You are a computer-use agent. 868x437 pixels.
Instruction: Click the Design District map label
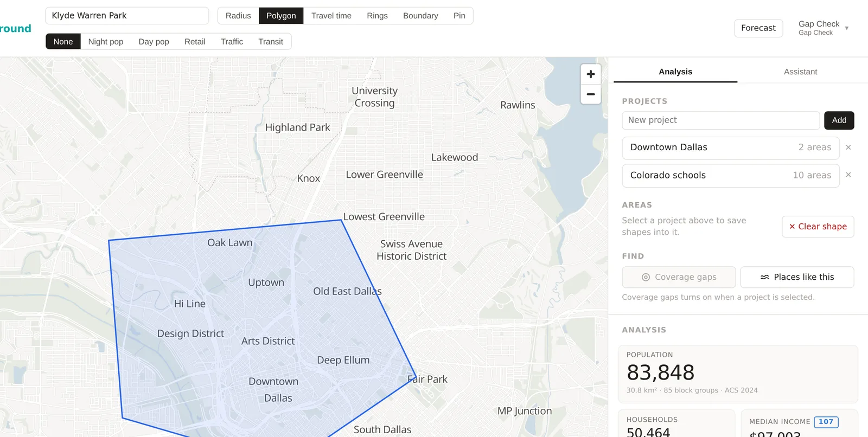click(190, 333)
